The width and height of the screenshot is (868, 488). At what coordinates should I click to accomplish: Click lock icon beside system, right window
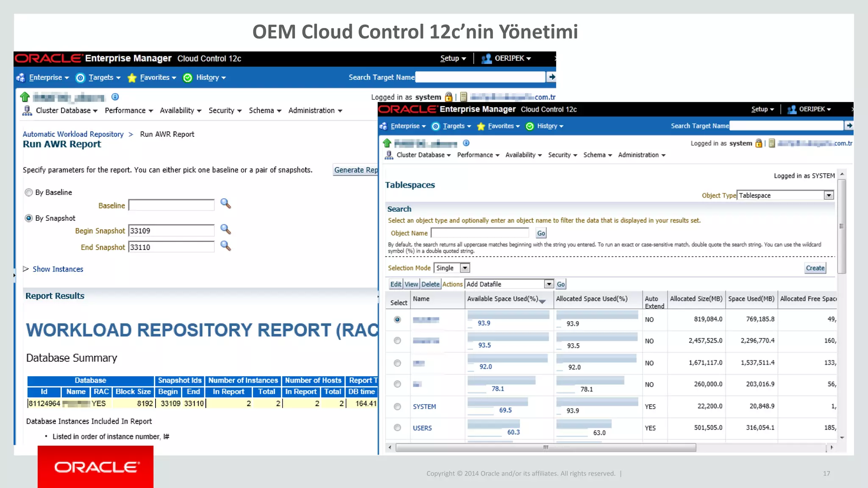click(x=759, y=143)
